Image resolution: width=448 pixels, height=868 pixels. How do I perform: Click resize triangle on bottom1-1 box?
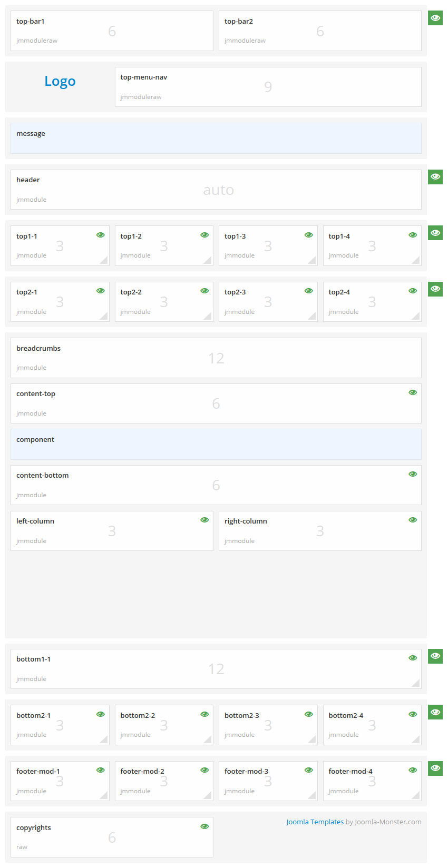coord(416,683)
